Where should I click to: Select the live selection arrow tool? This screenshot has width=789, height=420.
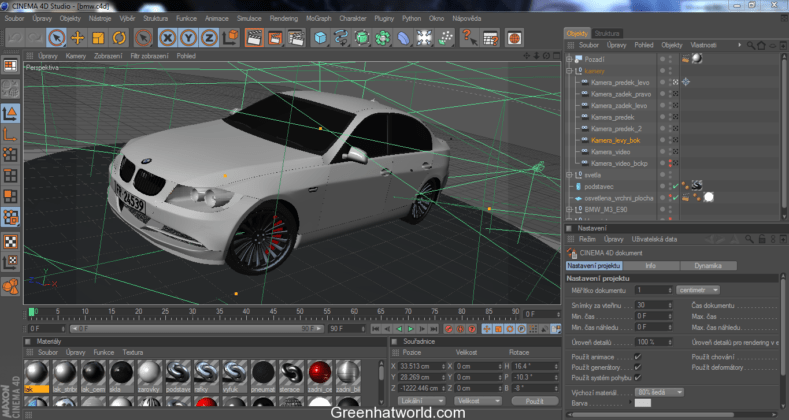[56, 38]
